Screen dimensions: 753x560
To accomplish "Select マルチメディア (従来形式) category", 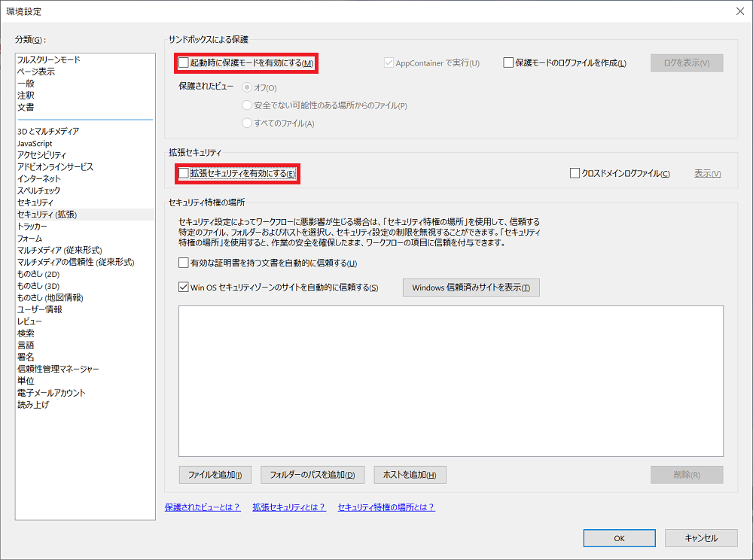I will 59,250.
